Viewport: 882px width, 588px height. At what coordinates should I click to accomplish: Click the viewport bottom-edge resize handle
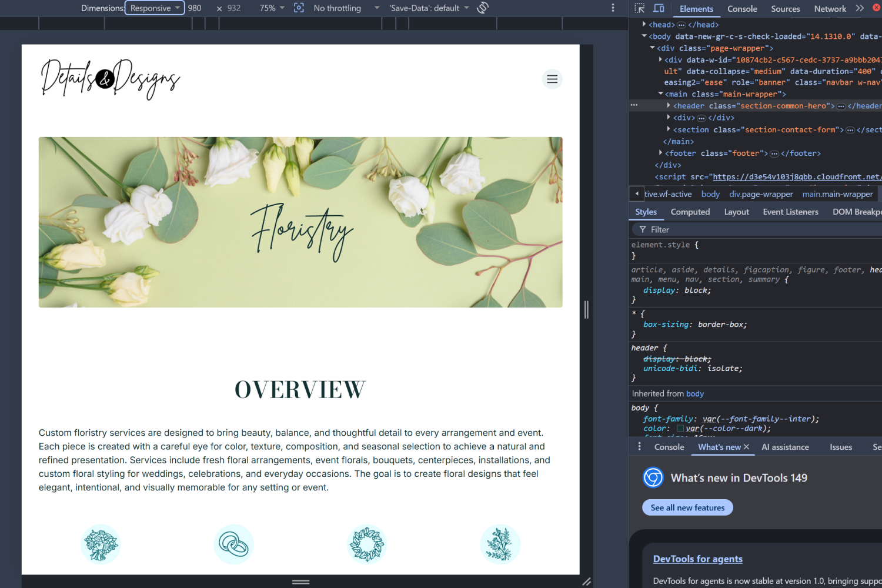[300, 582]
